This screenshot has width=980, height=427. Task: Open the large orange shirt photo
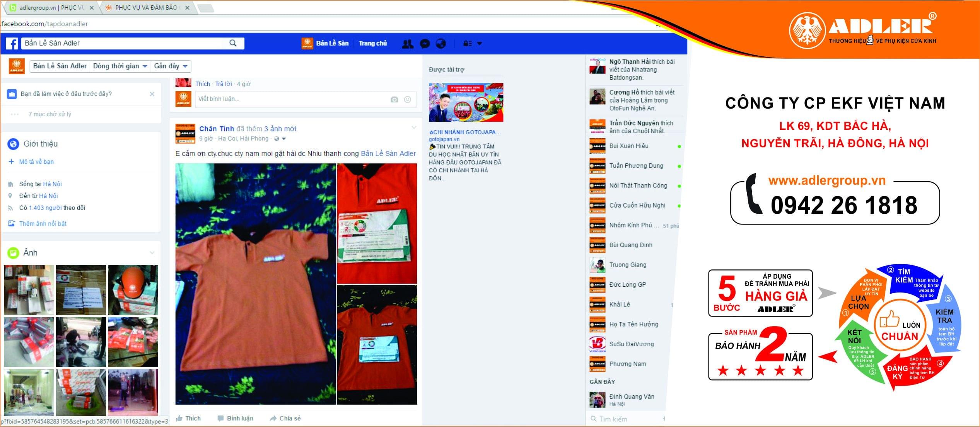tap(256, 284)
